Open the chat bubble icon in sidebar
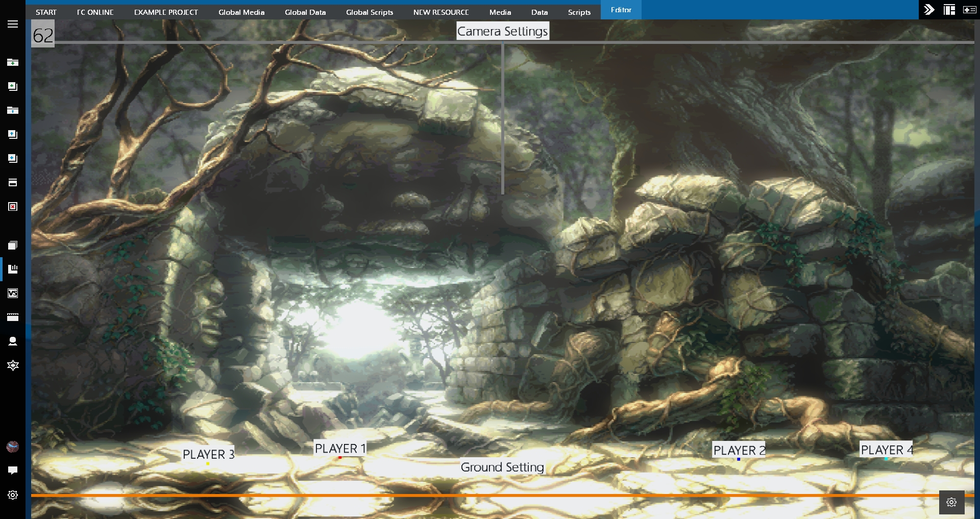980x519 pixels. 13,471
